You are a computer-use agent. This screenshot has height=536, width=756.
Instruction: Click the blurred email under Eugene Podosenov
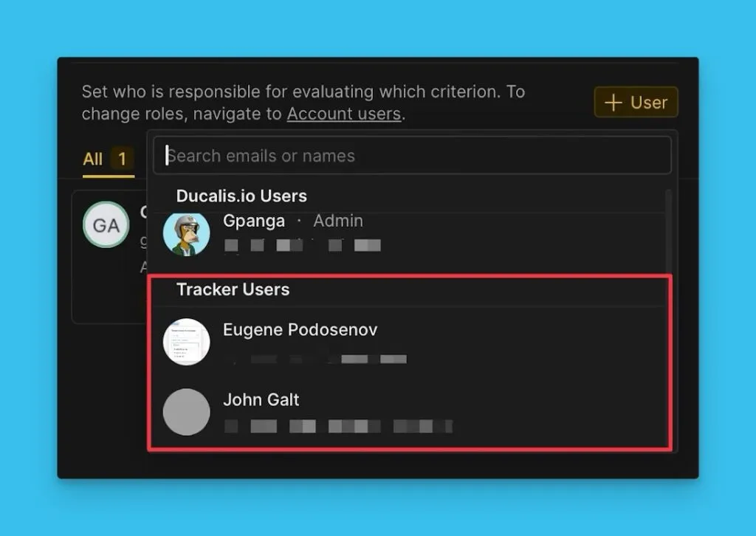coord(317,360)
